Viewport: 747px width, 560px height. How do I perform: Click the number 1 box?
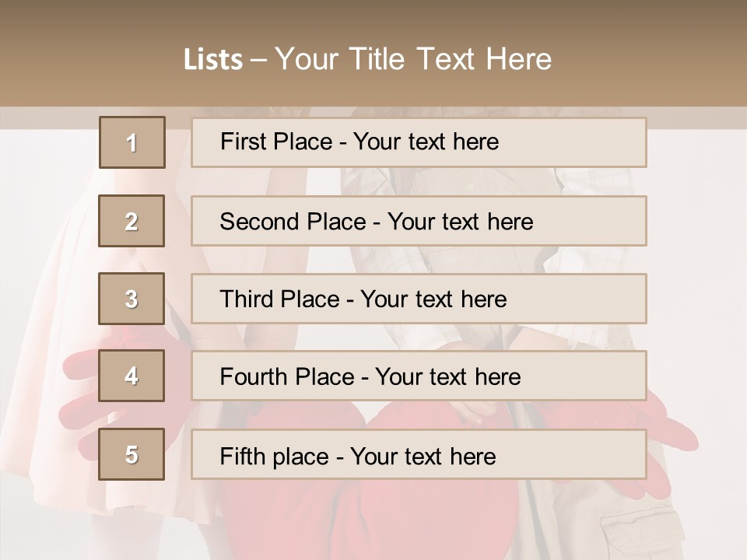coord(132,142)
